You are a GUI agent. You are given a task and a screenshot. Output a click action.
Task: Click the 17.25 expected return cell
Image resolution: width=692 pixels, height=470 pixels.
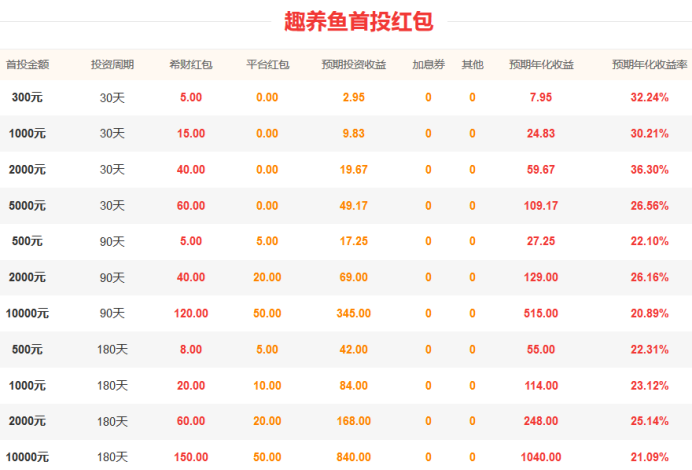pos(354,241)
